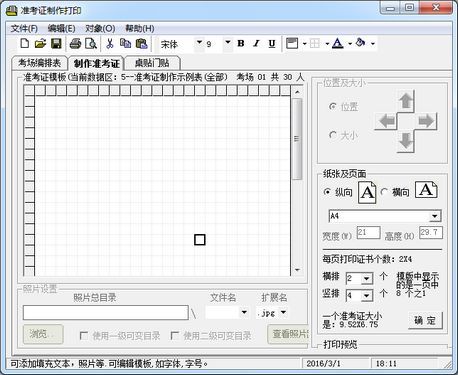Click the 高度 height field

coord(431,232)
